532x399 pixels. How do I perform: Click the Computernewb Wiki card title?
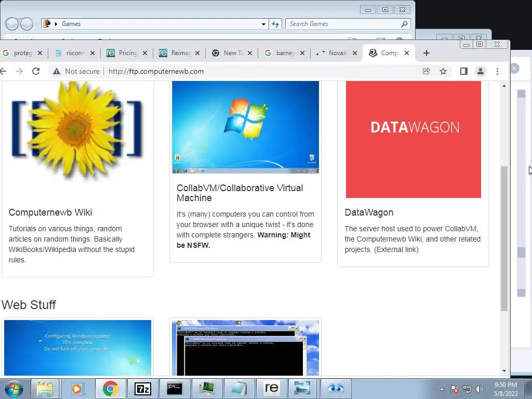[50, 212]
